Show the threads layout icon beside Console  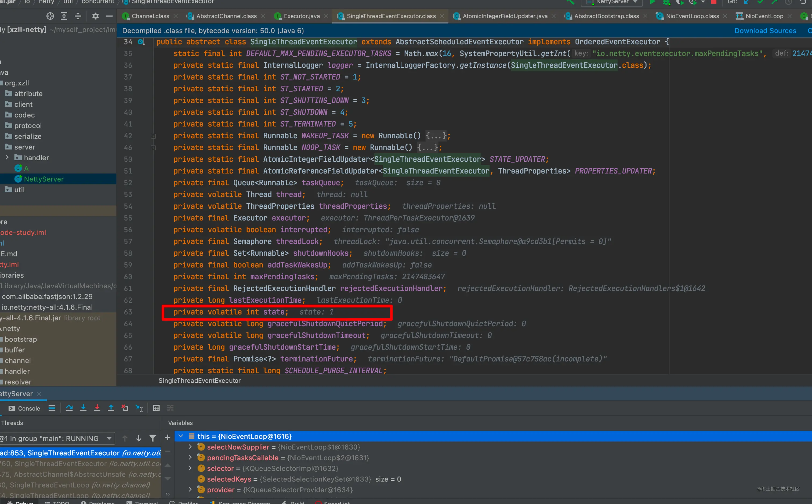point(52,408)
